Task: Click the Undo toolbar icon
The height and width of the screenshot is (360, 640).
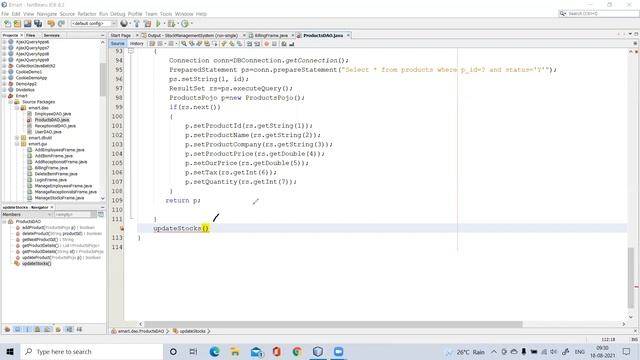Action: 51,24
